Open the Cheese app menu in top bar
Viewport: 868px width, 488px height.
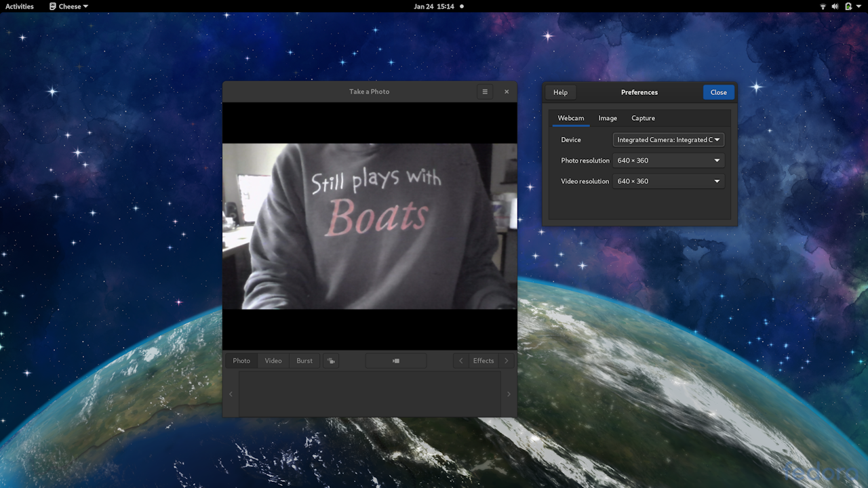pos(68,6)
